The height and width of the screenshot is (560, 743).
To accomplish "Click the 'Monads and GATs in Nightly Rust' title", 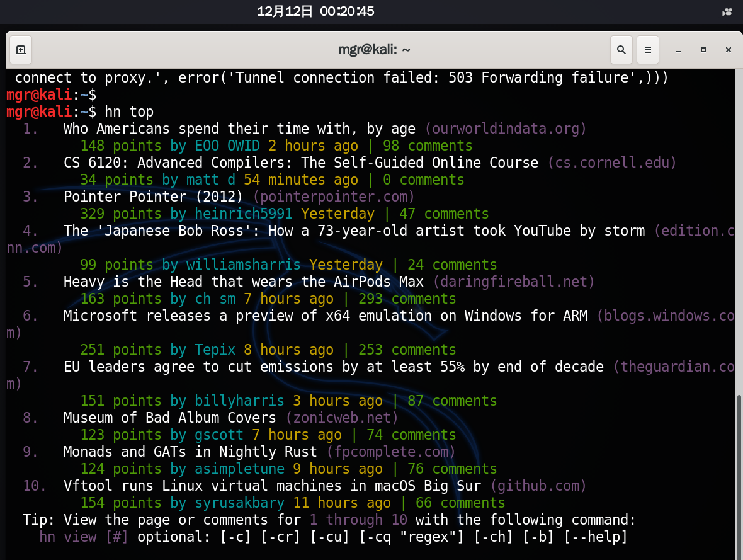I will coord(191,452).
